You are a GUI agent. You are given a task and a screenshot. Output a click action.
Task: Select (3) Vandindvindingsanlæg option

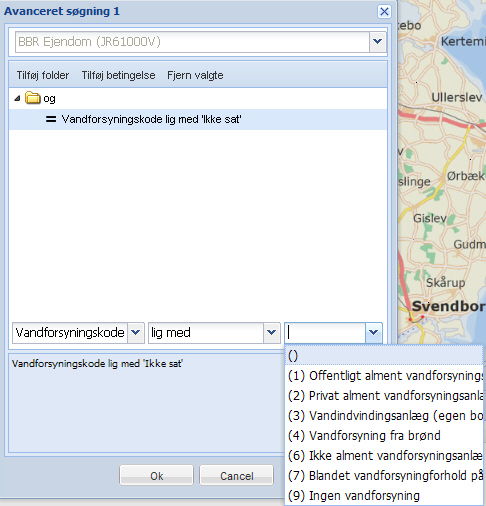(384, 416)
